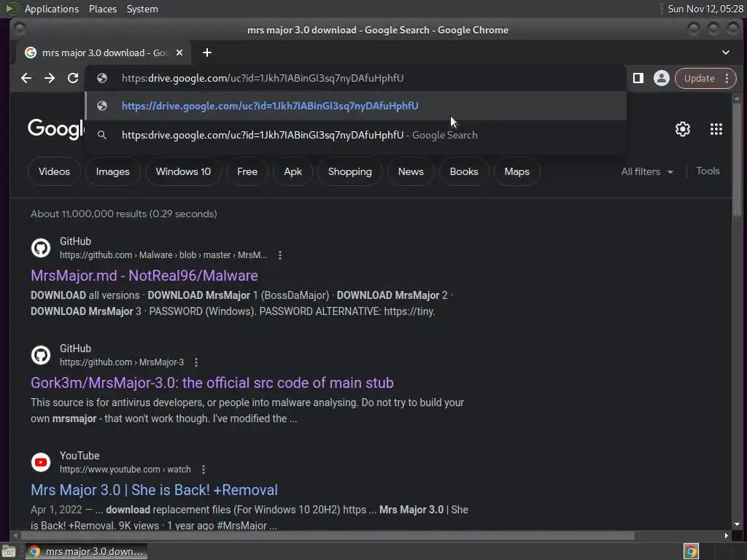The width and height of the screenshot is (747, 560).
Task: Open Google quick settings gear
Action: coord(683,129)
